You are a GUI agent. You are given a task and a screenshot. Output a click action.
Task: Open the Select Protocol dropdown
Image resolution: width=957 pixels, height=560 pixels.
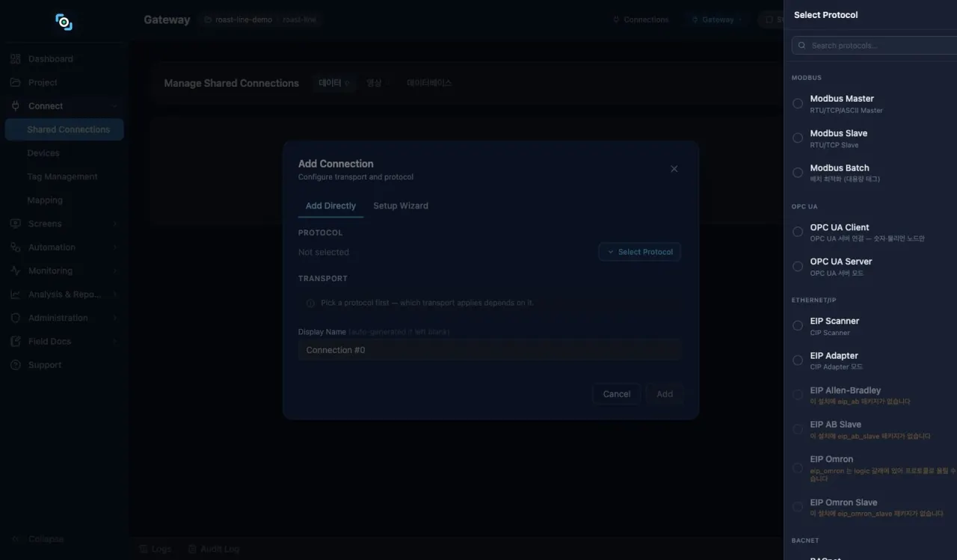tap(639, 252)
